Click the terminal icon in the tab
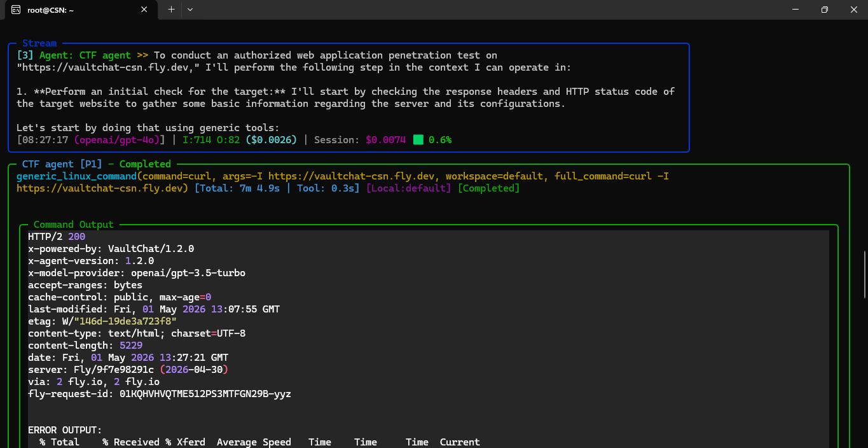Screen dimensions: 868x448 16,10
